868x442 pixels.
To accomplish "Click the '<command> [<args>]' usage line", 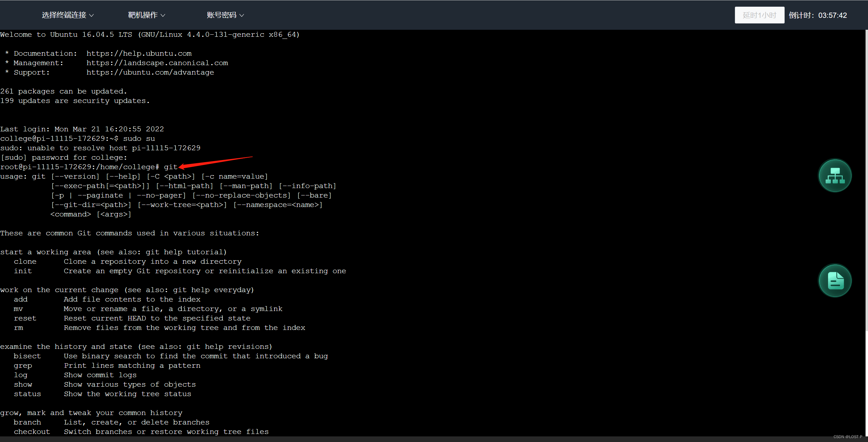I will tap(91, 214).
